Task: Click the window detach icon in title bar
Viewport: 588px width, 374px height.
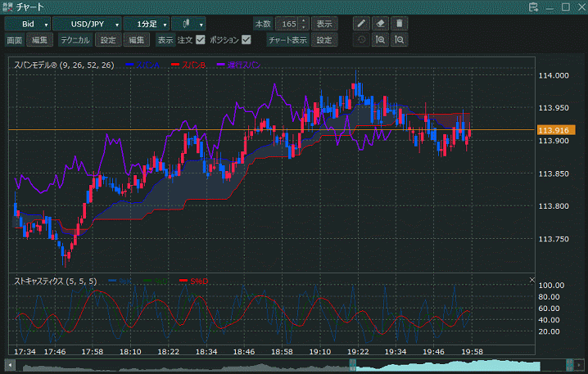Action: click(x=534, y=7)
